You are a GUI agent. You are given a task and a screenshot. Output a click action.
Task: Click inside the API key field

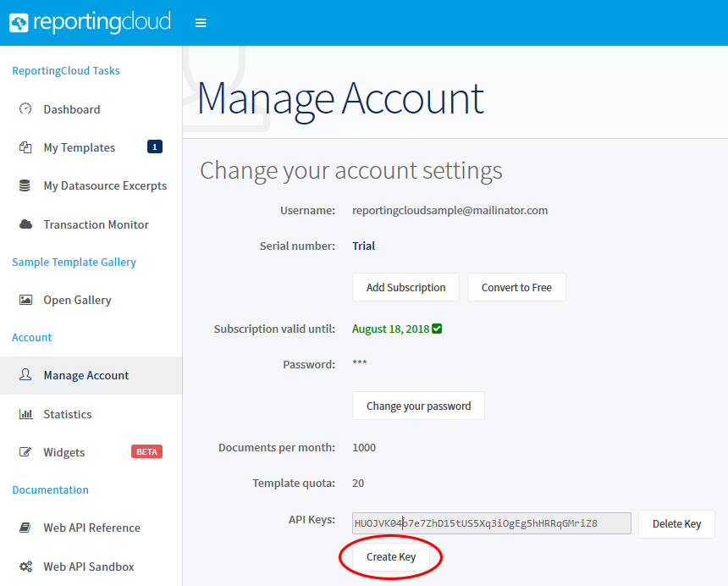(x=491, y=523)
